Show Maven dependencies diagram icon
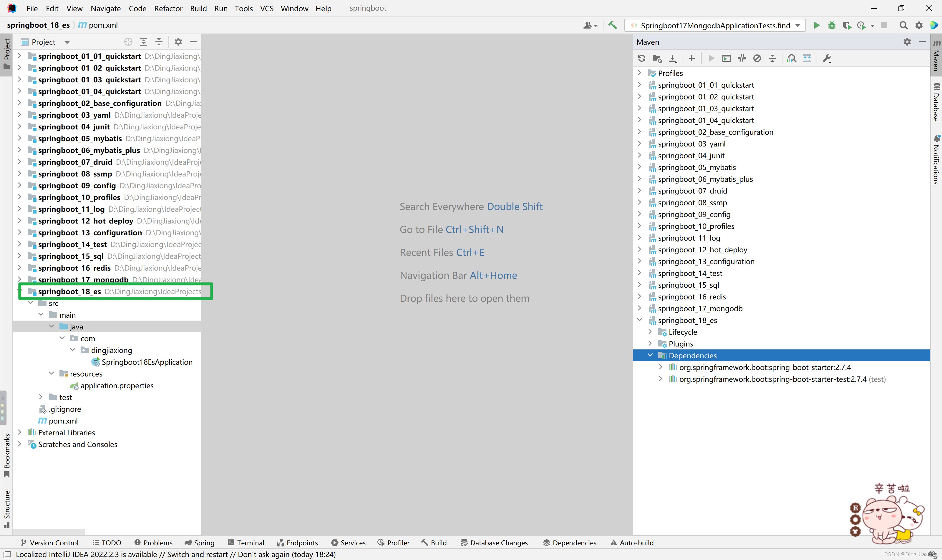 click(x=791, y=59)
